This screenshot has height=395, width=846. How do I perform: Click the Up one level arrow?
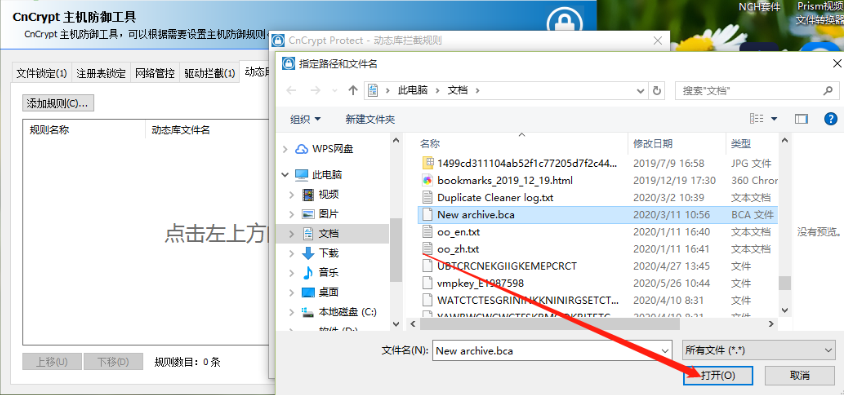353,91
